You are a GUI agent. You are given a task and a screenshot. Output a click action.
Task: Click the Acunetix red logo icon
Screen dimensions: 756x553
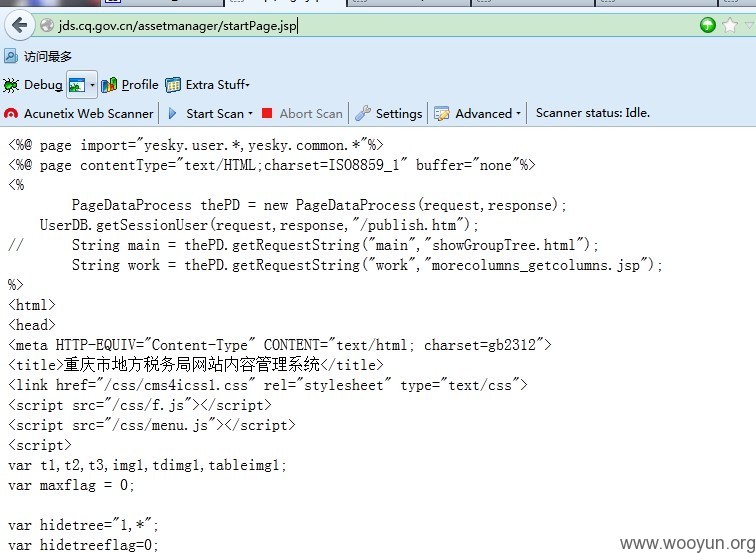point(11,114)
